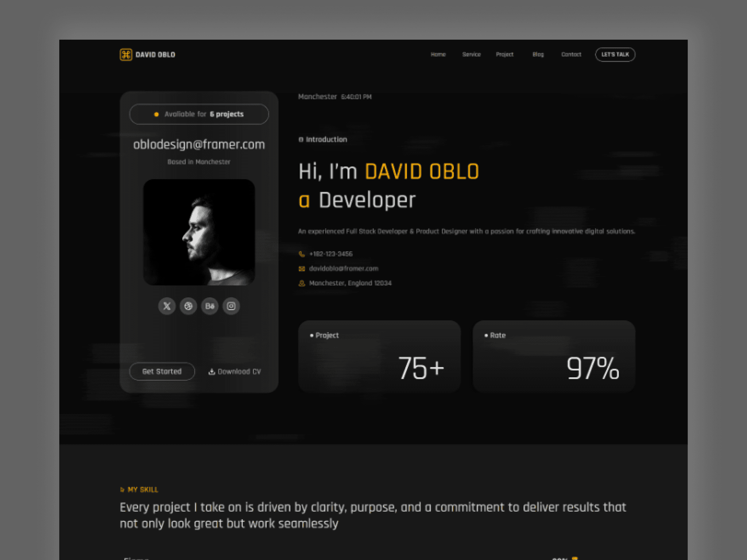
Task: Click the Introduction label
Action: (326, 140)
